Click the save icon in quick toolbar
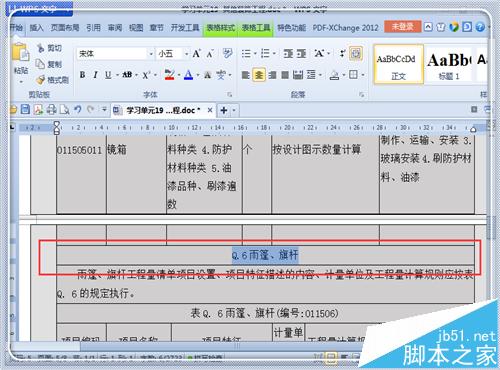Viewport: 500px width, 370px height. tap(25, 109)
